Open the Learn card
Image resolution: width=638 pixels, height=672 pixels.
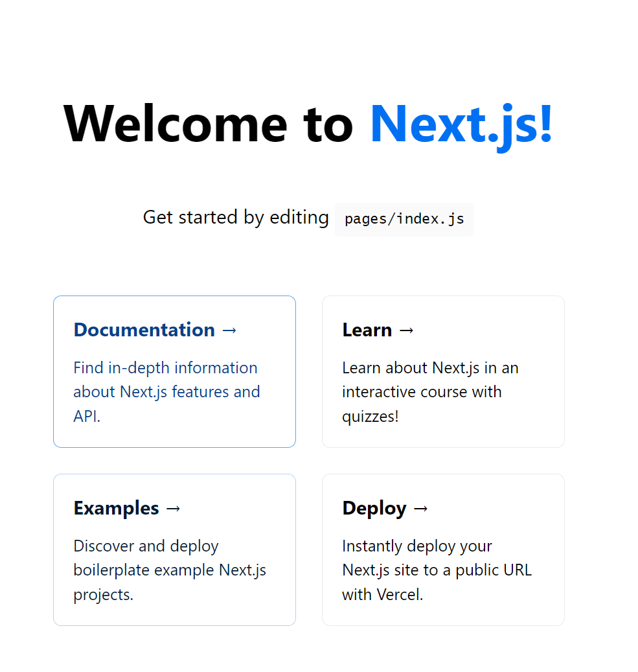point(443,371)
